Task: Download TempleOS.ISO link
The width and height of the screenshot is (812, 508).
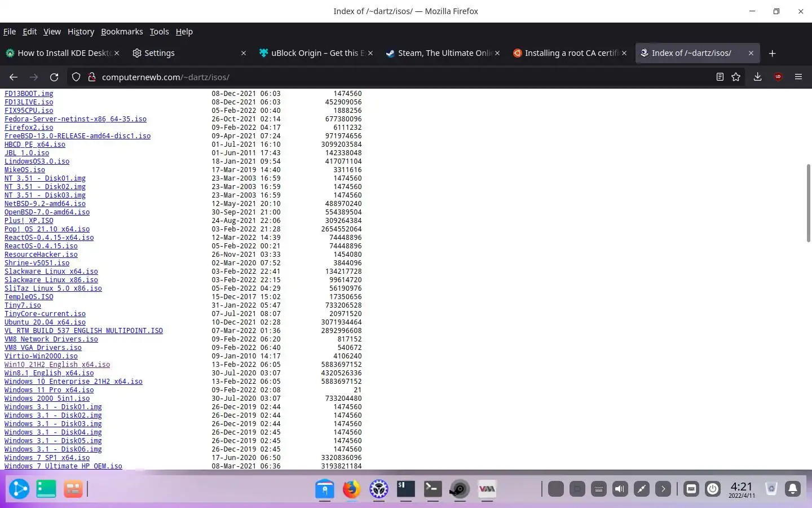Action: point(29,297)
